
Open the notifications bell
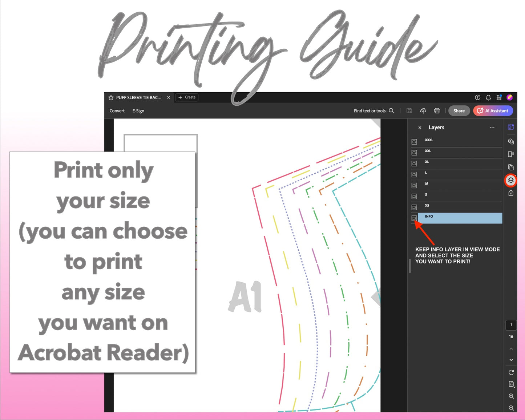click(x=488, y=97)
